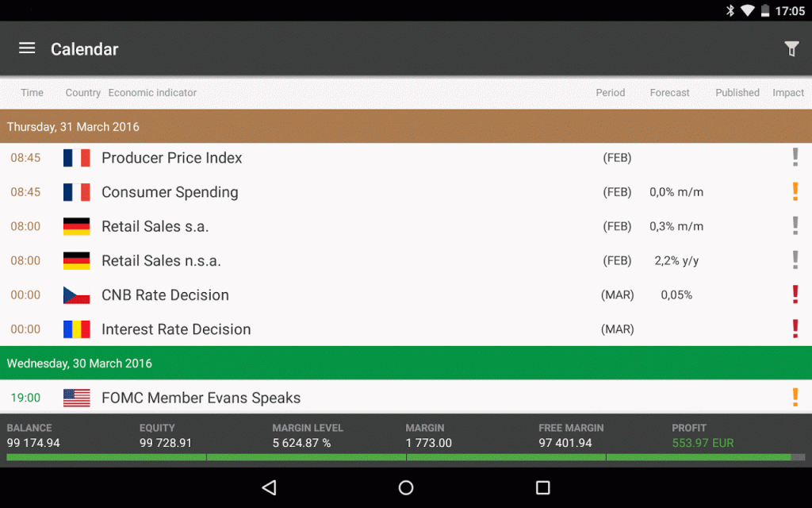Tap the orange impact mark for Consumer Spending
Screen dimensions: 812x508
pyautogui.click(x=795, y=191)
